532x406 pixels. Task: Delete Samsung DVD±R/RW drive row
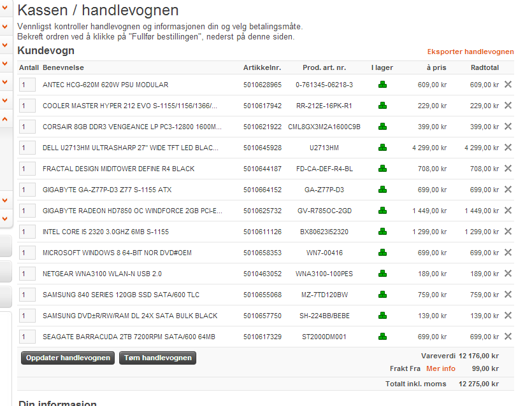(x=508, y=316)
